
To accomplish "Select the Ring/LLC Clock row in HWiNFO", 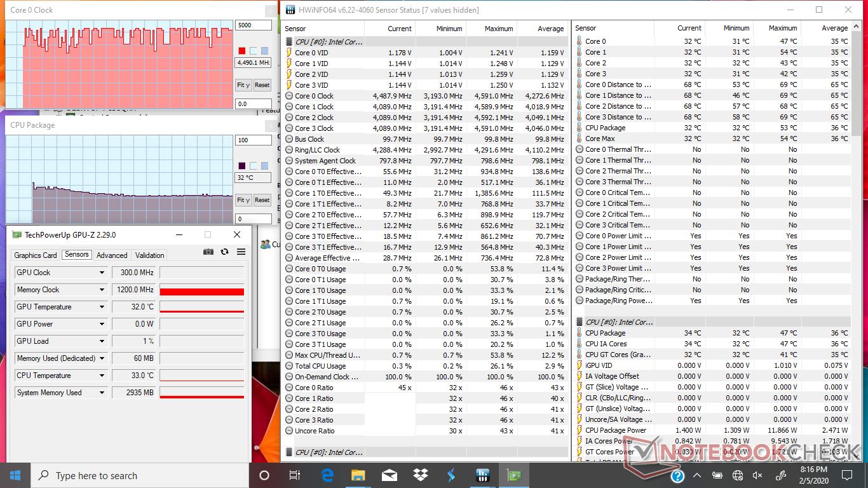I will pyautogui.click(x=426, y=150).
